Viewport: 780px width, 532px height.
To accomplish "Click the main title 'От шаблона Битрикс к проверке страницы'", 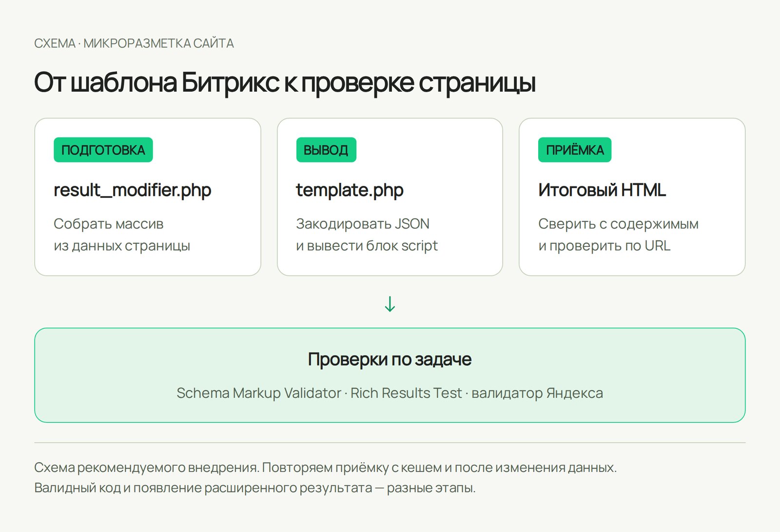I will pyautogui.click(x=285, y=82).
